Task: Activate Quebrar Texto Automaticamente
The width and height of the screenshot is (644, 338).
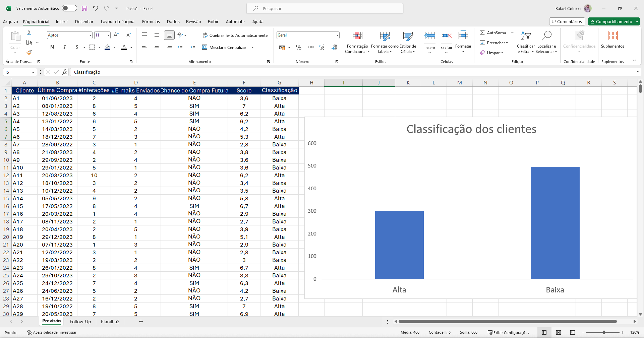Action: pyautogui.click(x=235, y=35)
